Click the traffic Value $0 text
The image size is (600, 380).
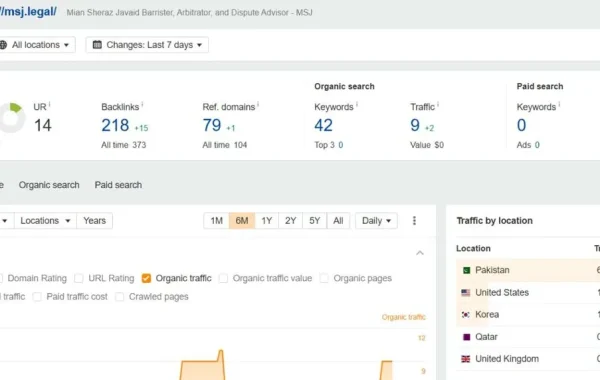(x=427, y=145)
